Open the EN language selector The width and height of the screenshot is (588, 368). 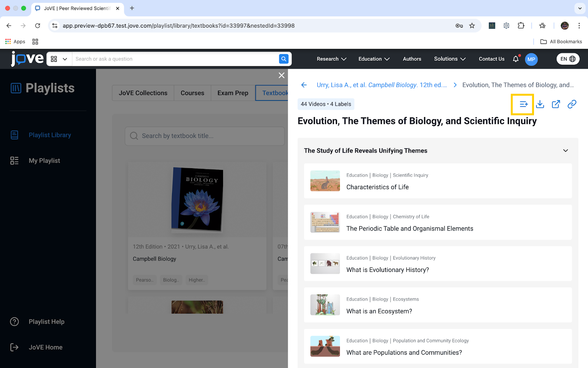coord(568,59)
